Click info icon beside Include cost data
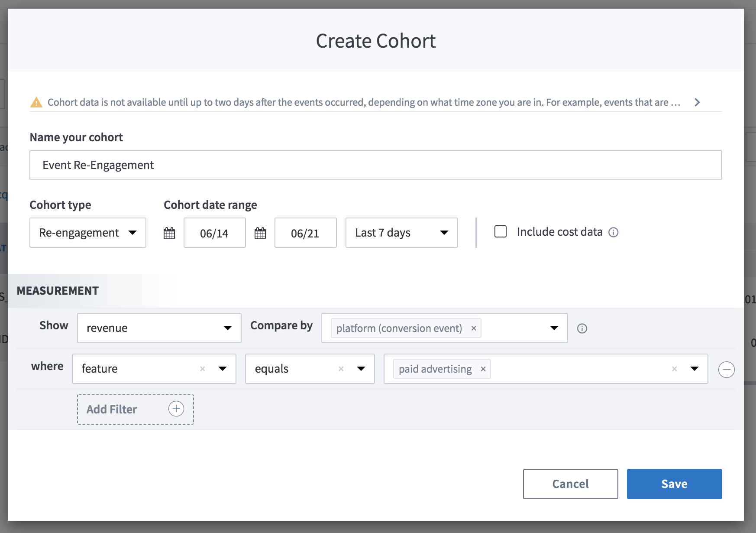 tap(614, 232)
